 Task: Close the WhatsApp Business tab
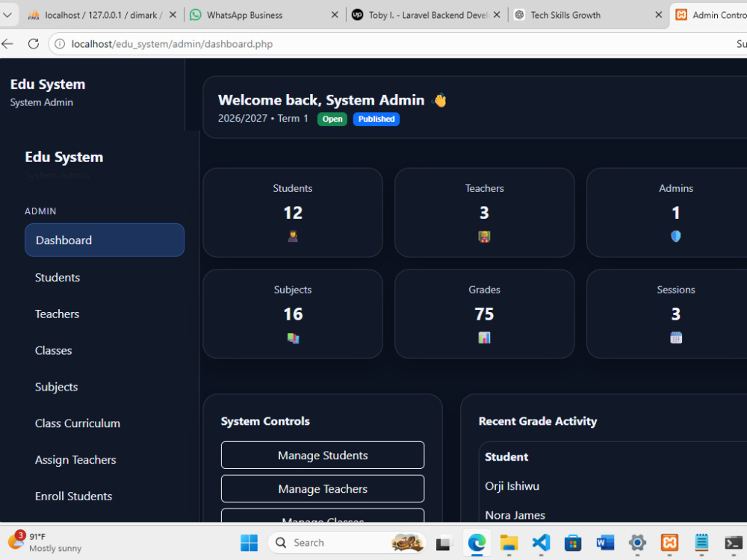[335, 15]
